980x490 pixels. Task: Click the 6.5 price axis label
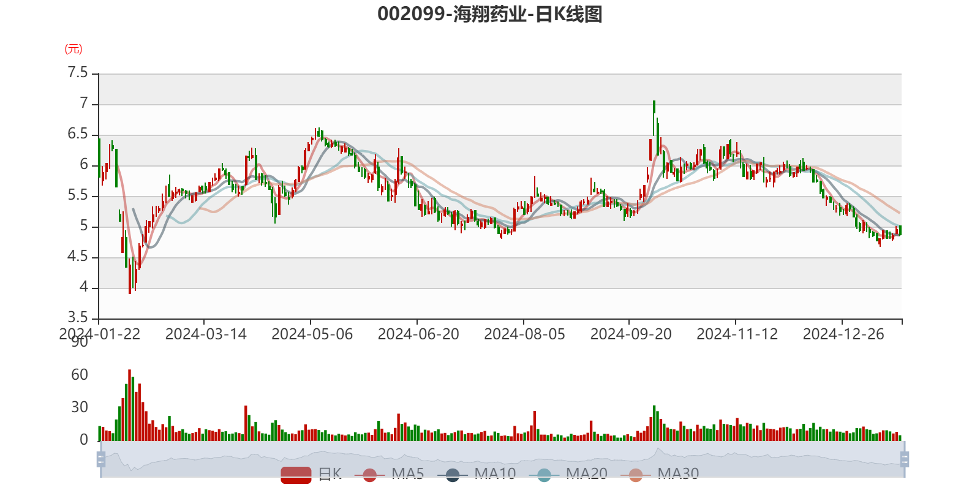coord(78,134)
